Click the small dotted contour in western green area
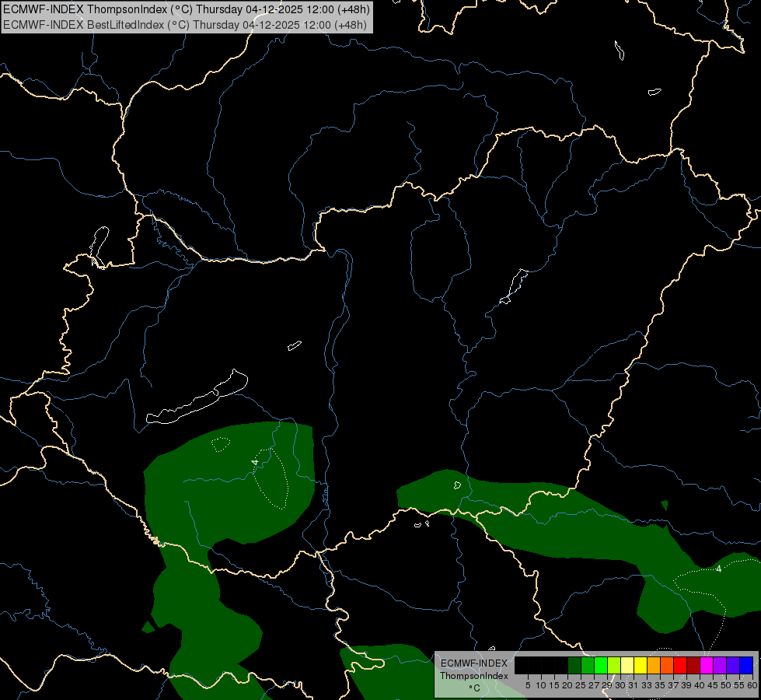Viewport: 761px width, 700px height. coord(220,444)
